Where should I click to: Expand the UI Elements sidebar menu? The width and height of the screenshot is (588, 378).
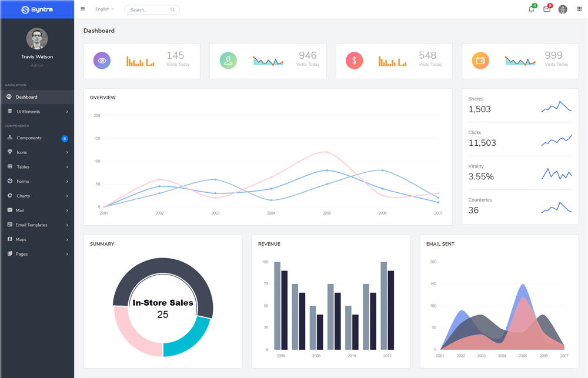click(x=37, y=112)
